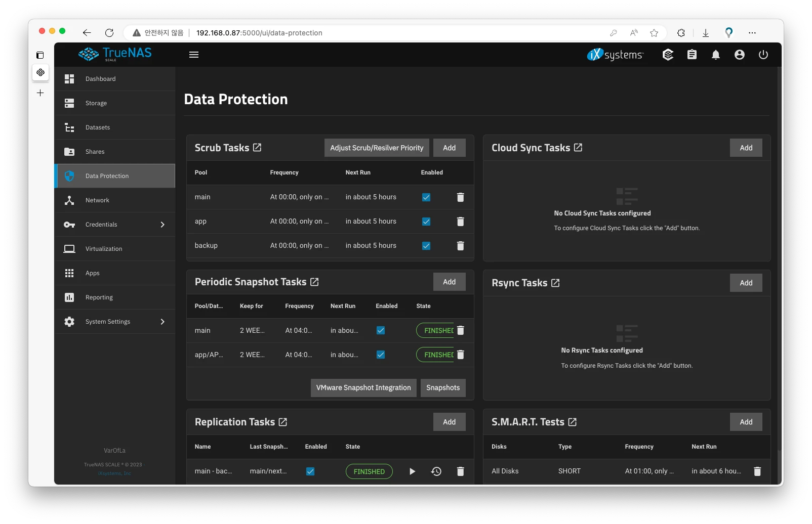This screenshot has height=524, width=812.
Task: Click Adjust Scrub/Resilver Priority
Action: (x=377, y=148)
